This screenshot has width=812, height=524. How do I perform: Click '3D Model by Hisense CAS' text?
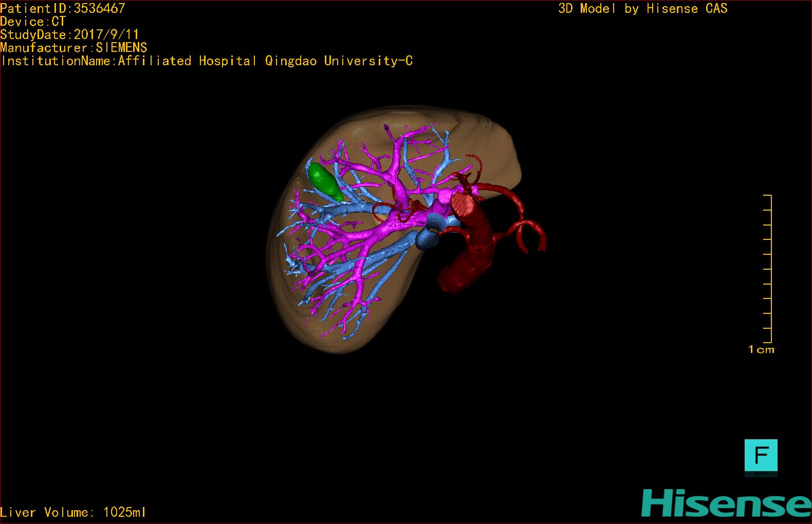pyautogui.click(x=643, y=8)
